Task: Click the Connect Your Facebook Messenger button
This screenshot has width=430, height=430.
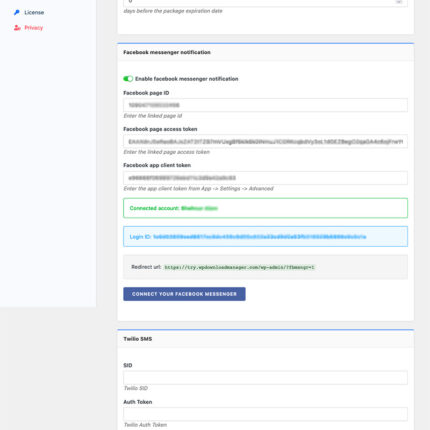Action: [184, 294]
